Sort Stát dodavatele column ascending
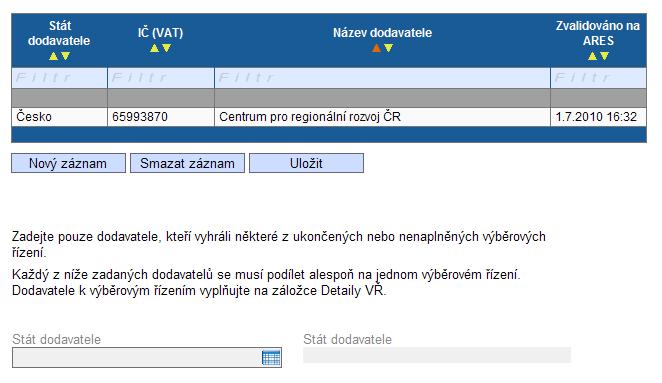662x383 pixels. [x=53, y=56]
